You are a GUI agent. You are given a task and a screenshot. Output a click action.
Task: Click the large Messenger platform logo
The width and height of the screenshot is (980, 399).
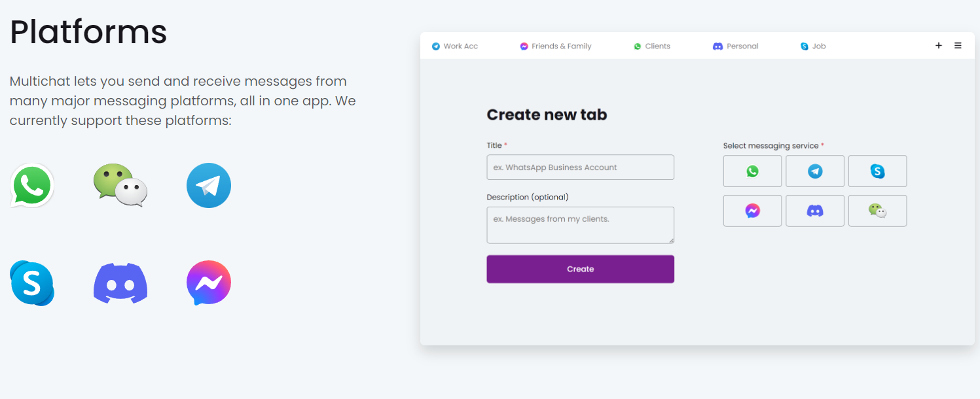point(209,283)
